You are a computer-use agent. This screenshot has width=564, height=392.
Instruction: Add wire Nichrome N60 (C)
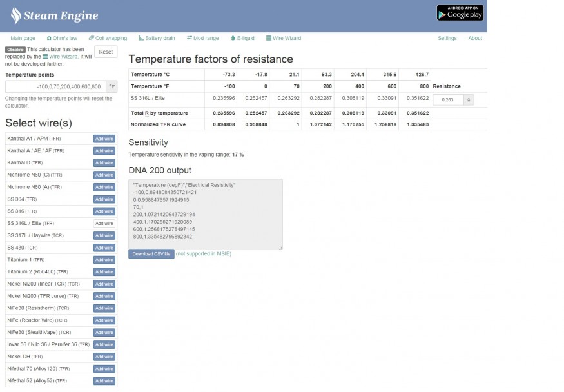point(104,175)
